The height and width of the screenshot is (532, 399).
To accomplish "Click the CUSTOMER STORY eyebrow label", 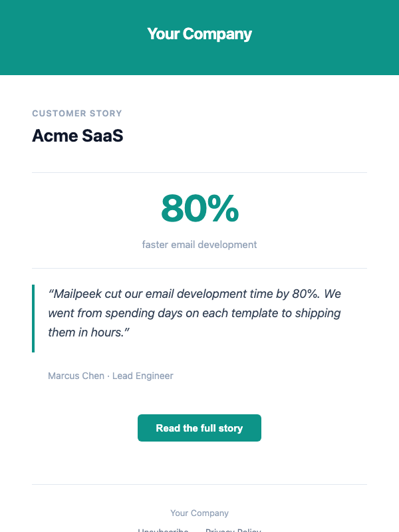I will pyautogui.click(x=77, y=113).
